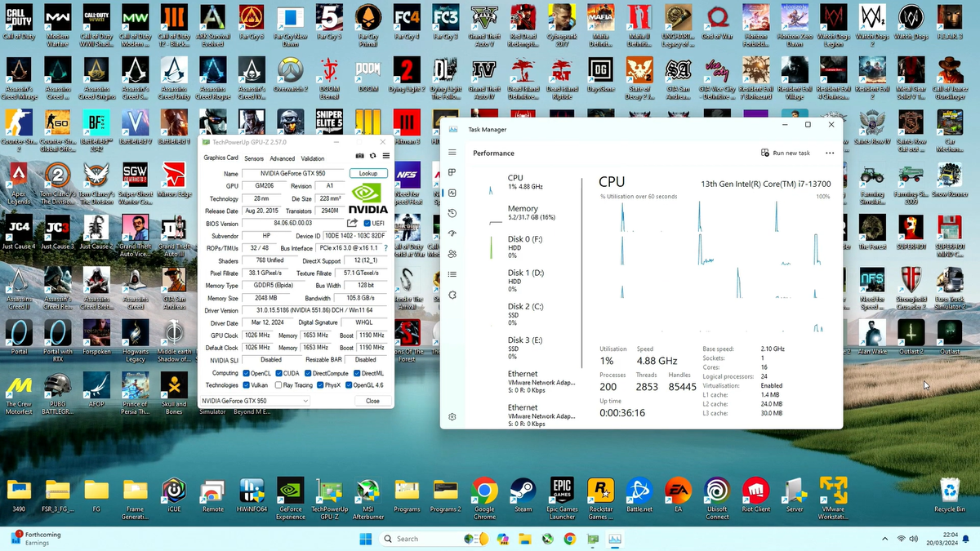The image size is (980, 551).
Task: Show hidden system tray icons chevron
Action: click(884, 539)
